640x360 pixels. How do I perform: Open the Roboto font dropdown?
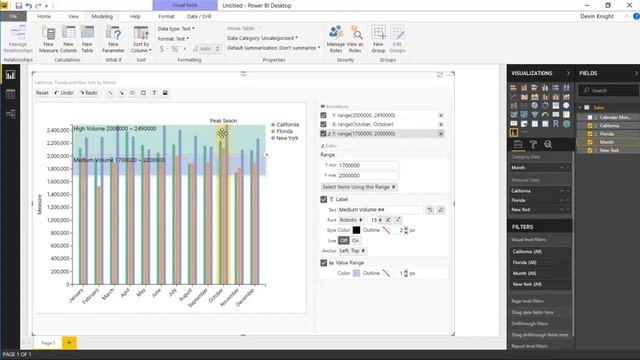tap(351, 220)
